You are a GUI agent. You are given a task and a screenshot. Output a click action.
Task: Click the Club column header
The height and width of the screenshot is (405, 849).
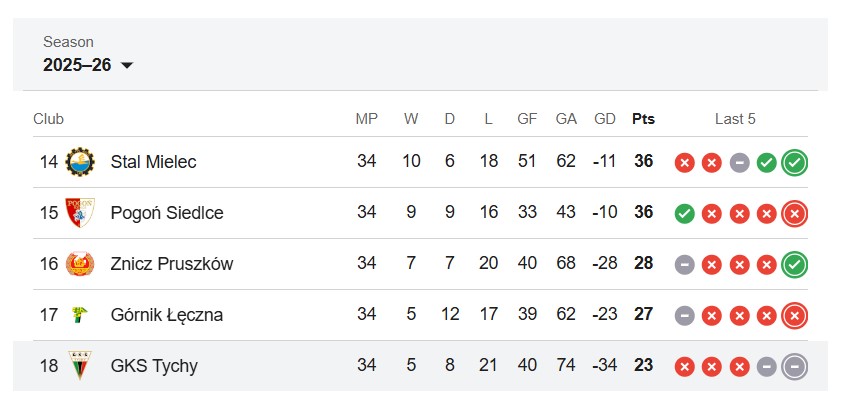click(x=48, y=119)
